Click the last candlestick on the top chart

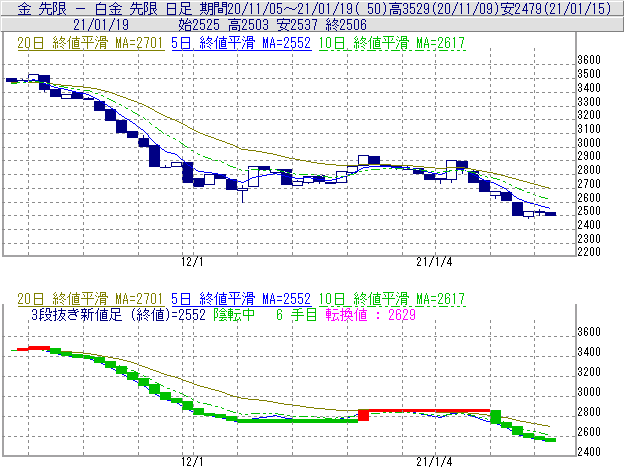pyautogui.click(x=550, y=214)
